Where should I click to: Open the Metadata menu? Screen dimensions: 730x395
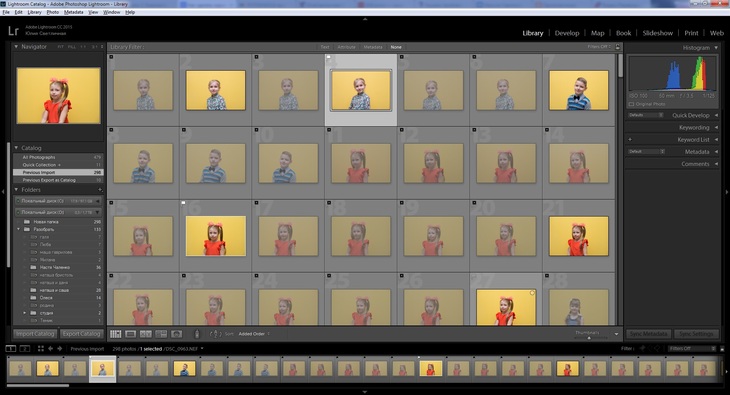(74, 12)
